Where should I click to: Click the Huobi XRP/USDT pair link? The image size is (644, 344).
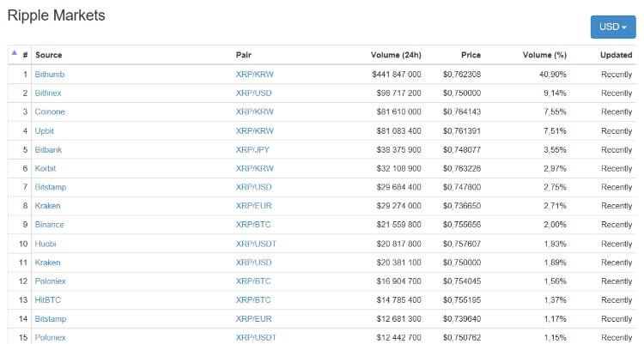(254, 244)
